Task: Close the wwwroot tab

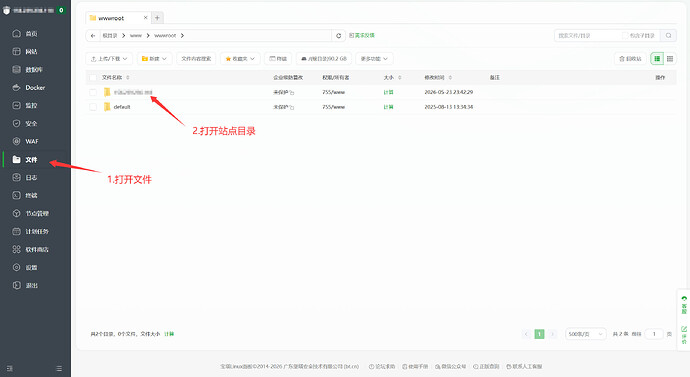Action: [145, 18]
